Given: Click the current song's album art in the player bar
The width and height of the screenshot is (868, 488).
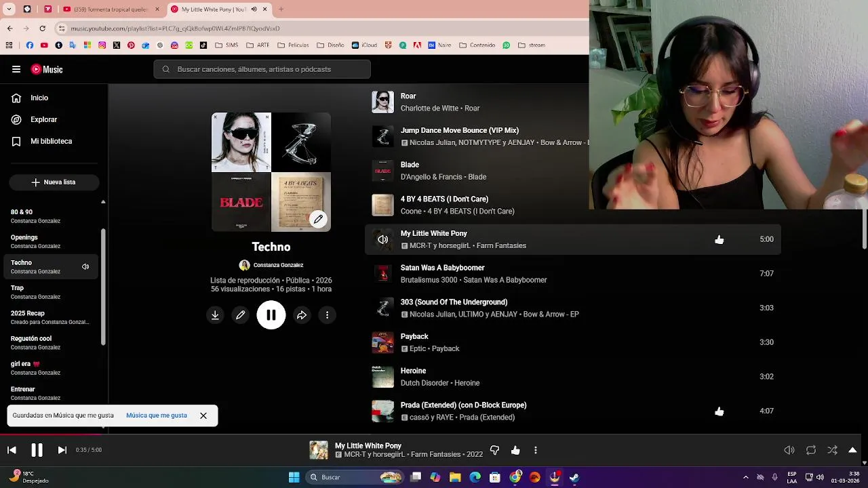Looking at the screenshot, I should [318, 450].
